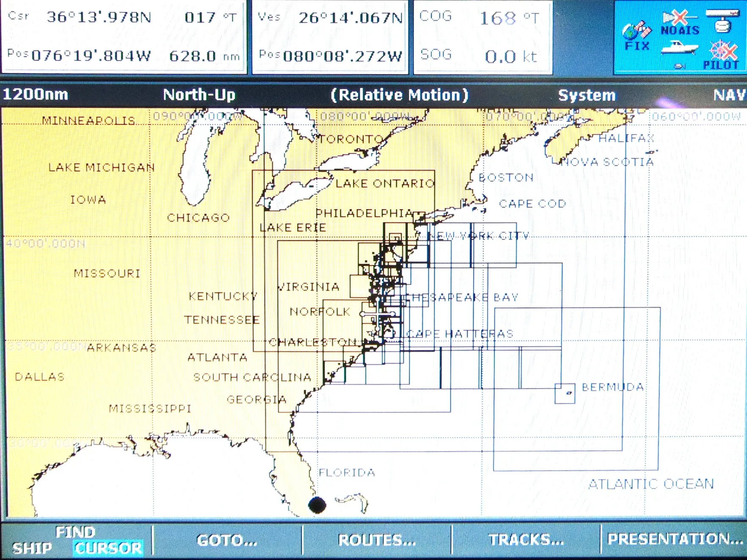Viewport: 747px width, 560px height.
Task: Toggle Find to CURSOR
Action: [x=108, y=548]
